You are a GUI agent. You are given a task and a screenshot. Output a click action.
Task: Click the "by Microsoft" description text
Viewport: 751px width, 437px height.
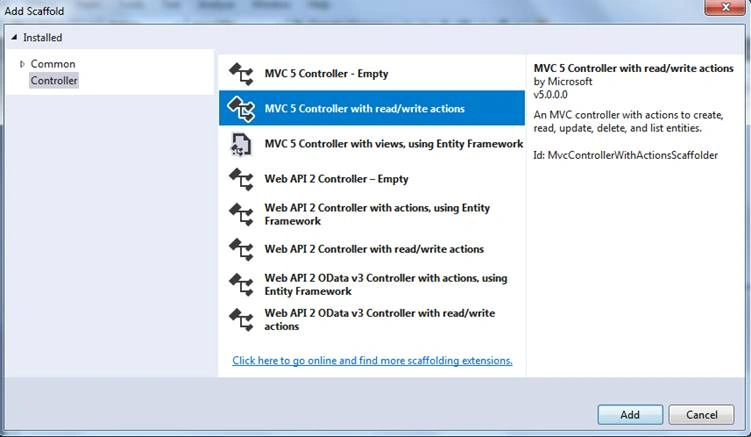[x=563, y=81]
